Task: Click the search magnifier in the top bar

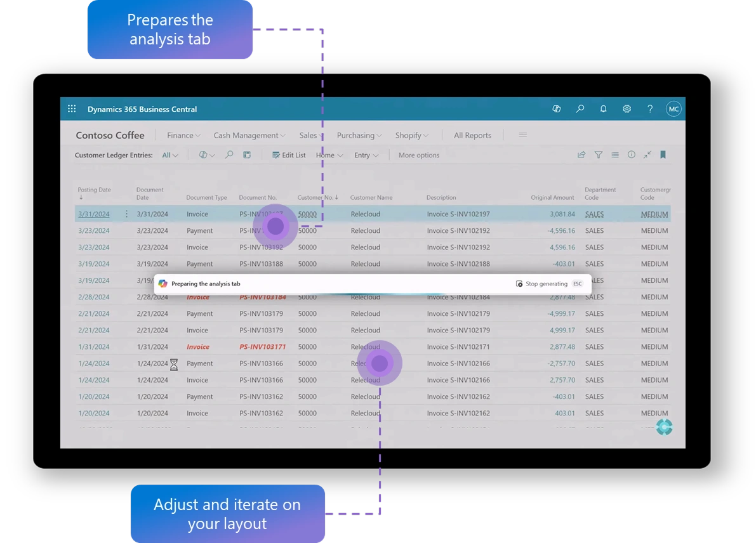Action: pos(580,108)
